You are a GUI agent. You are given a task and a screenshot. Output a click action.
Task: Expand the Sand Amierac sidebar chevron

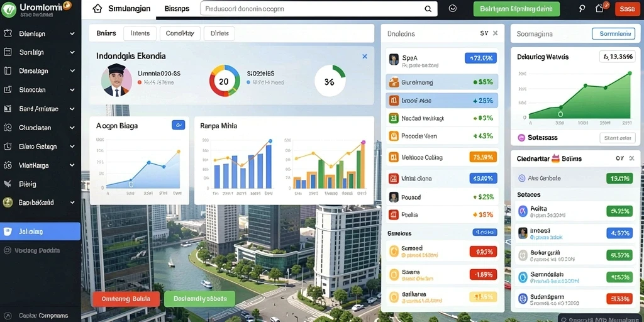coord(72,109)
